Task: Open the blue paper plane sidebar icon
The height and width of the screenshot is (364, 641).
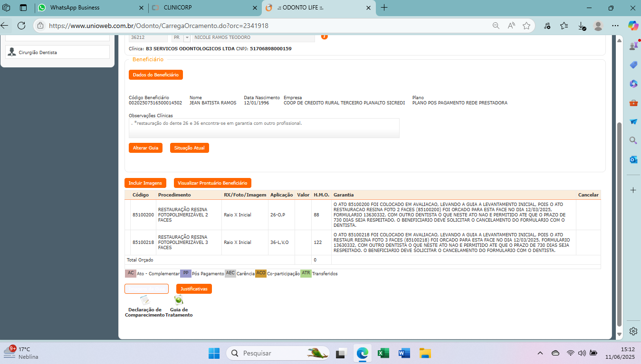Action: (x=633, y=121)
